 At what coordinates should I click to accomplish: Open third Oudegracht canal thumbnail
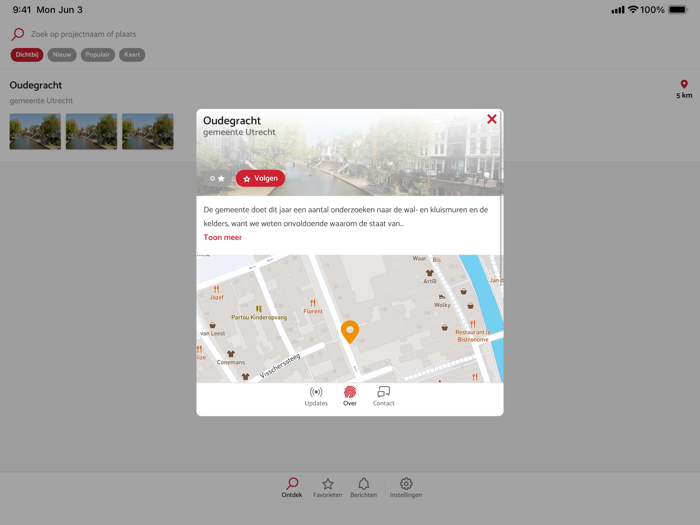click(148, 131)
